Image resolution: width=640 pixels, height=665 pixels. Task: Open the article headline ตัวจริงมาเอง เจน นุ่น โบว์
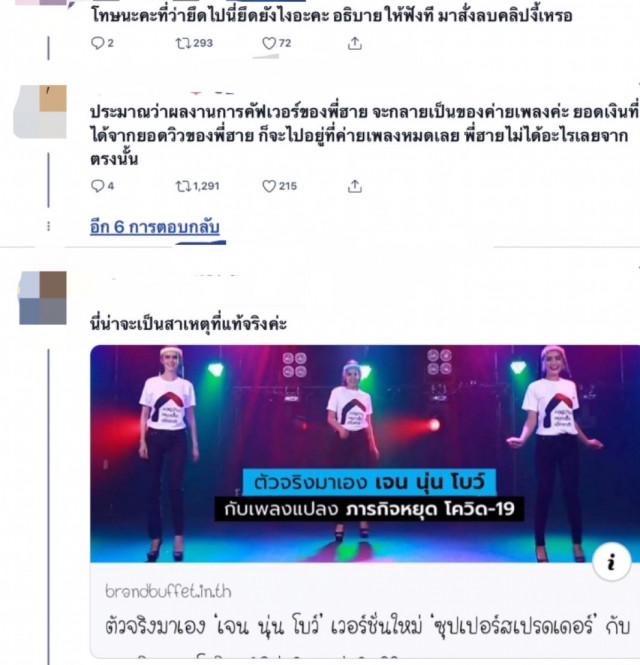[367, 626]
